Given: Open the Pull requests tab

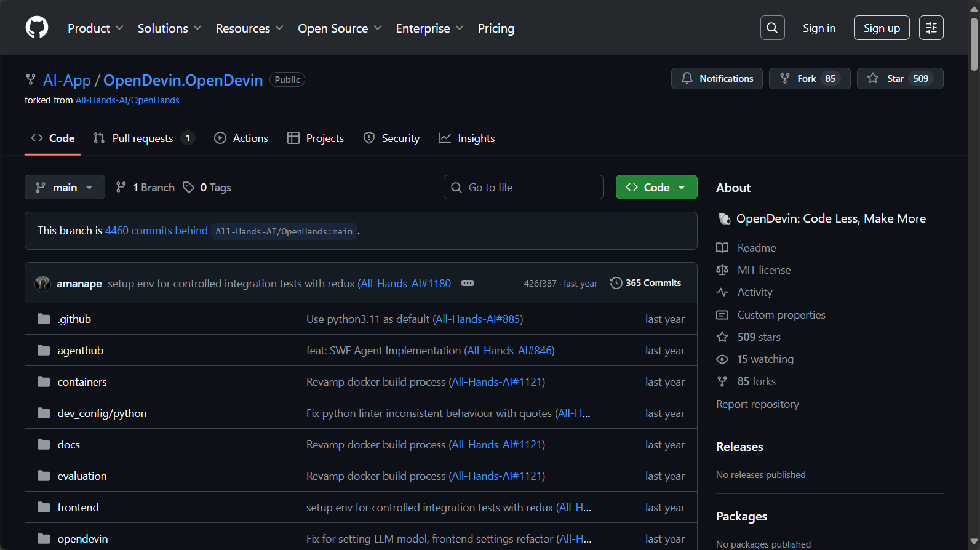Looking at the screenshot, I should point(144,138).
